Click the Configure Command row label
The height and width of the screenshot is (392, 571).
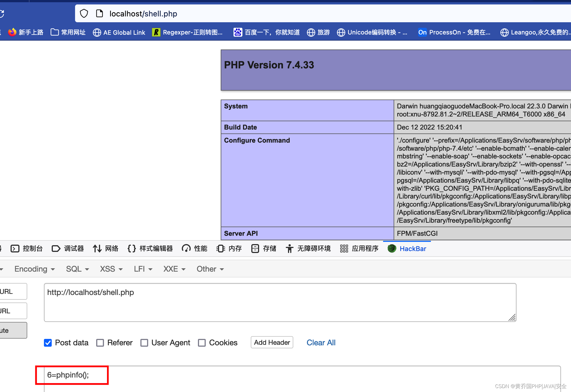click(257, 140)
